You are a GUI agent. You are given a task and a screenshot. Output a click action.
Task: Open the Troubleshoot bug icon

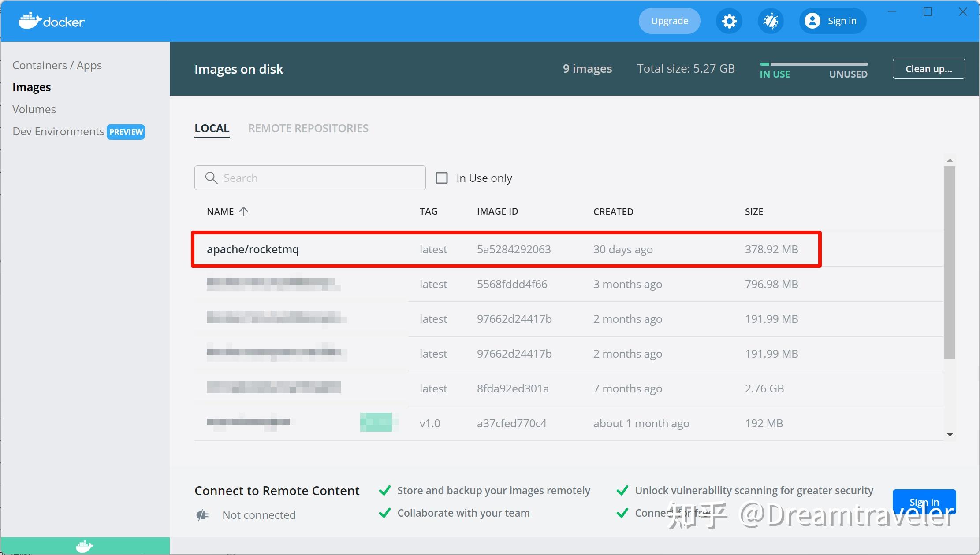tap(770, 21)
